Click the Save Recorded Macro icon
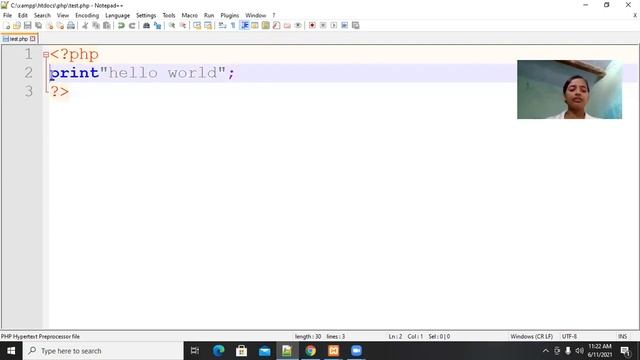The image size is (640, 360). coord(356,25)
